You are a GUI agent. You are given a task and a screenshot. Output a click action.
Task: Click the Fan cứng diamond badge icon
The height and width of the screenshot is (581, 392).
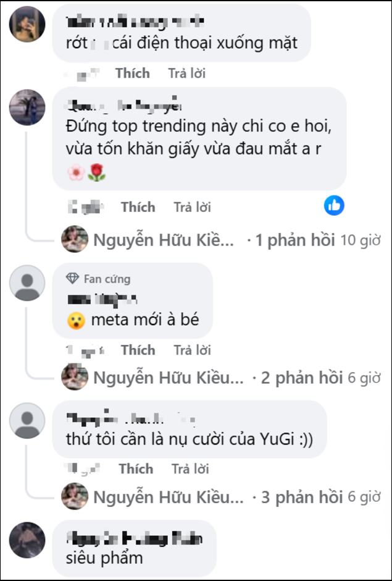tap(73, 279)
